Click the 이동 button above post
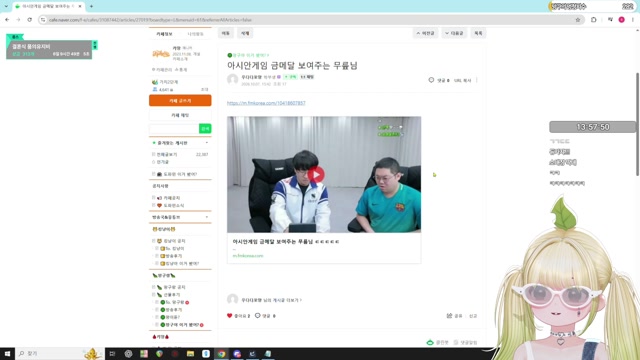Screen dimensions: 640x360 click(226, 33)
